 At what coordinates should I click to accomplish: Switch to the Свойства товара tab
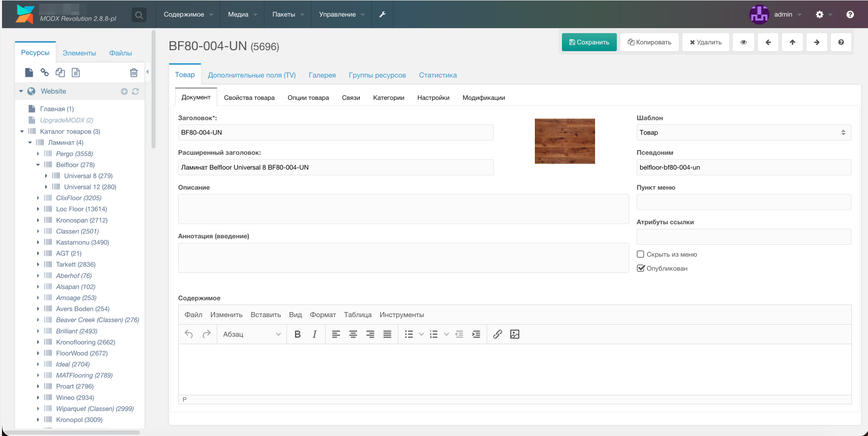point(249,98)
